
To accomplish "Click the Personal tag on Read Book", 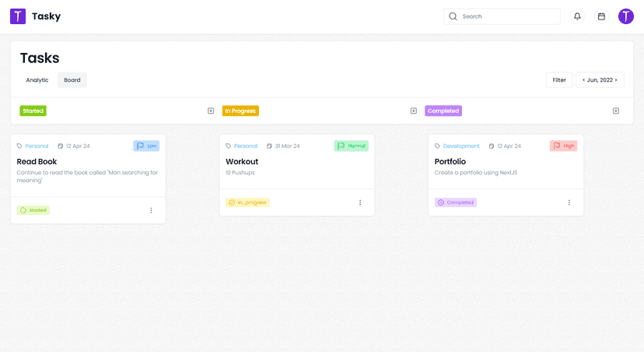I will click(37, 146).
